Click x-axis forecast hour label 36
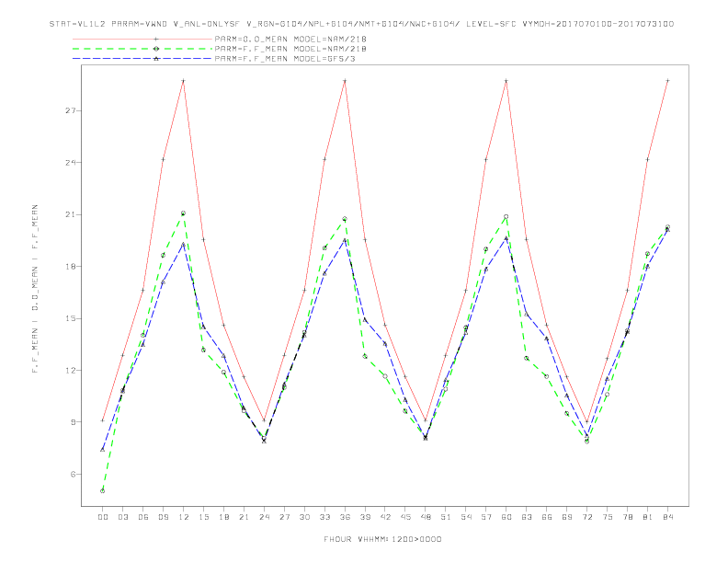 [x=345, y=517]
